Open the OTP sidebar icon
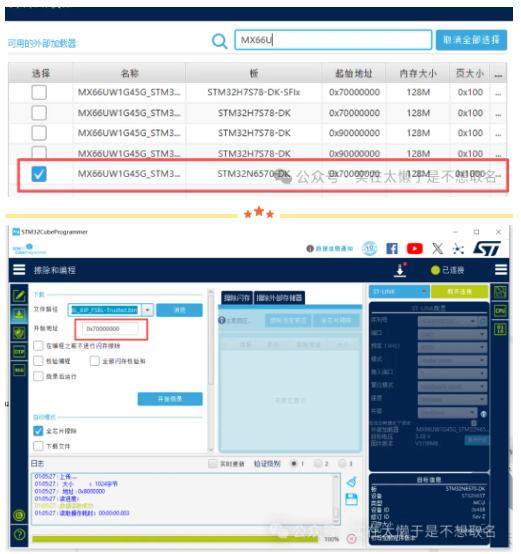Viewport: 521px width, 554px height. 19,352
